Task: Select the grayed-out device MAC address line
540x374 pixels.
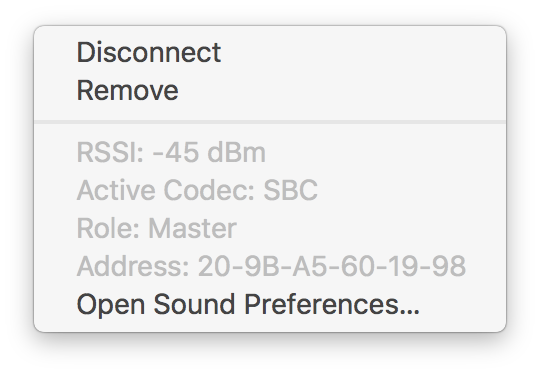Action: click(270, 266)
